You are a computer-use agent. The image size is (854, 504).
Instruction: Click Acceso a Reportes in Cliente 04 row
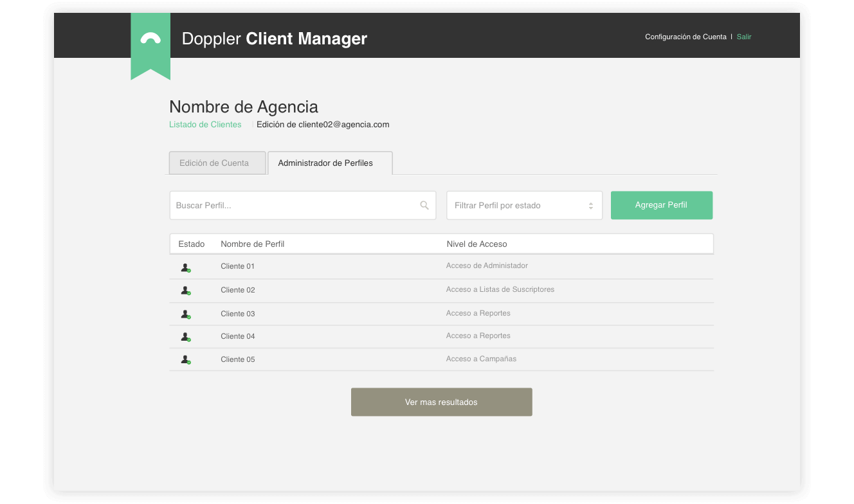pyautogui.click(x=478, y=336)
